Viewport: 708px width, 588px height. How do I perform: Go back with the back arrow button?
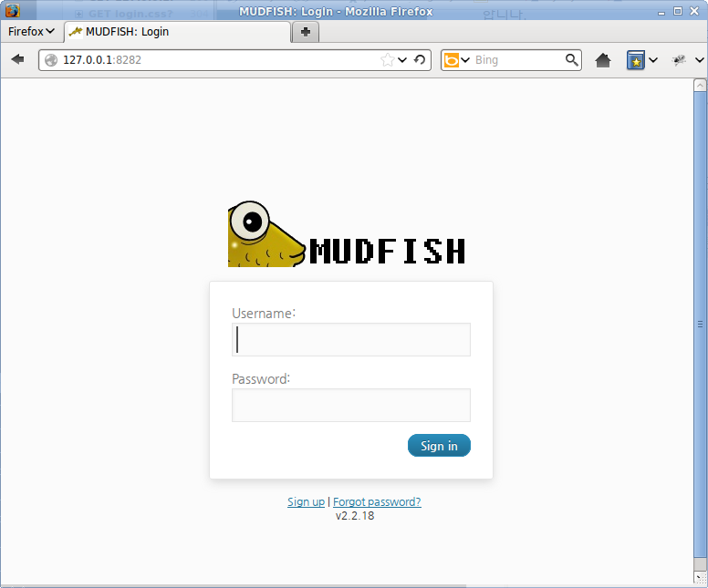(17, 59)
